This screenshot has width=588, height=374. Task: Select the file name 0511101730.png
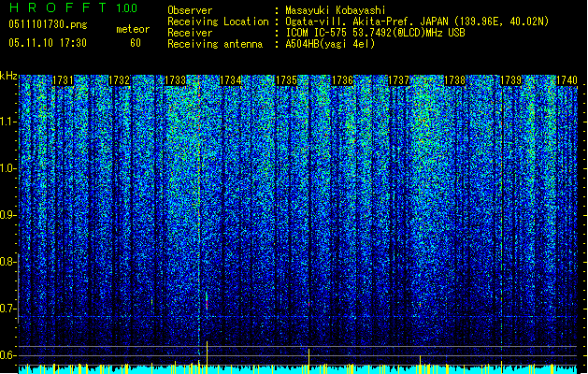tap(48, 24)
